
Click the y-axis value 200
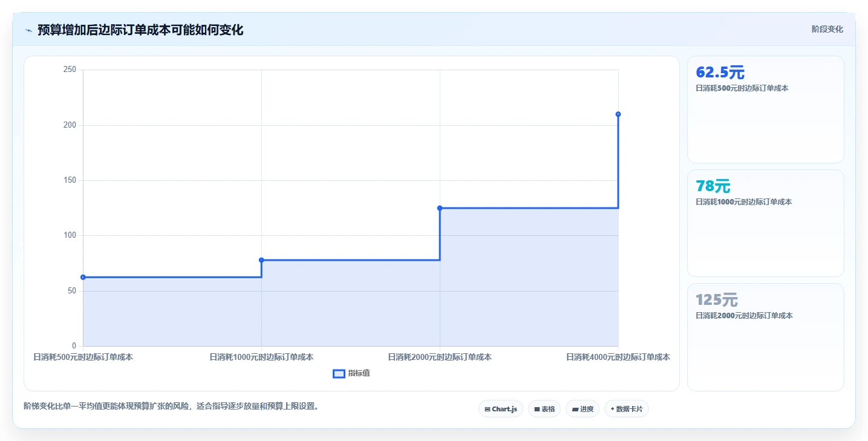pos(70,125)
